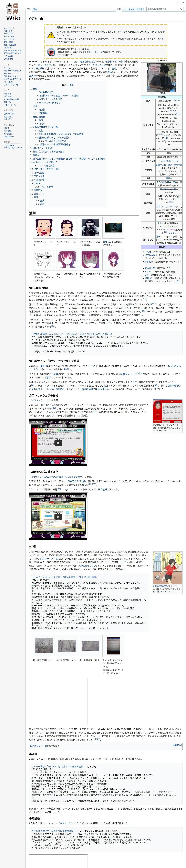Image resolution: width=186 pixels, height=868 pixels.
Task: Click the 唐澤貴洋Wiki logo in the sidebar
Action: coord(13,12)
